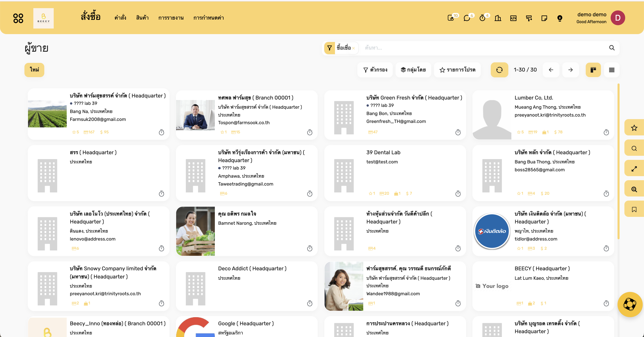Open the notes icon with badge 10
This screenshot has width=644, height=337.
pos(451,18)
